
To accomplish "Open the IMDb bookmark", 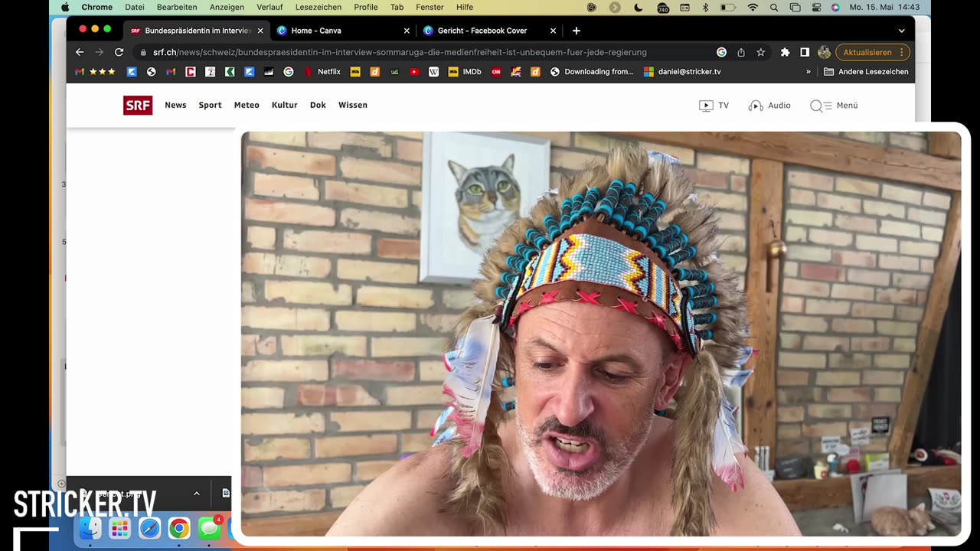I will point(465,72).
